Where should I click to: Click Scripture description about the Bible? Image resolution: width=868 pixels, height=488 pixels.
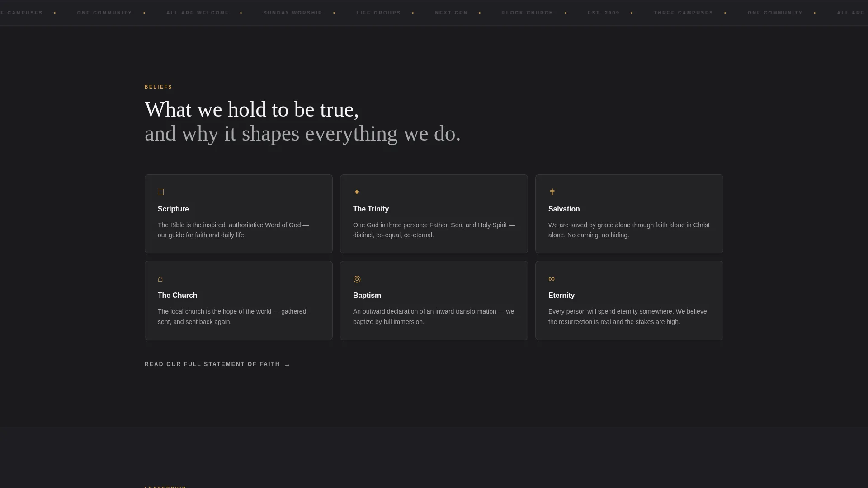[x=233, y=230]
